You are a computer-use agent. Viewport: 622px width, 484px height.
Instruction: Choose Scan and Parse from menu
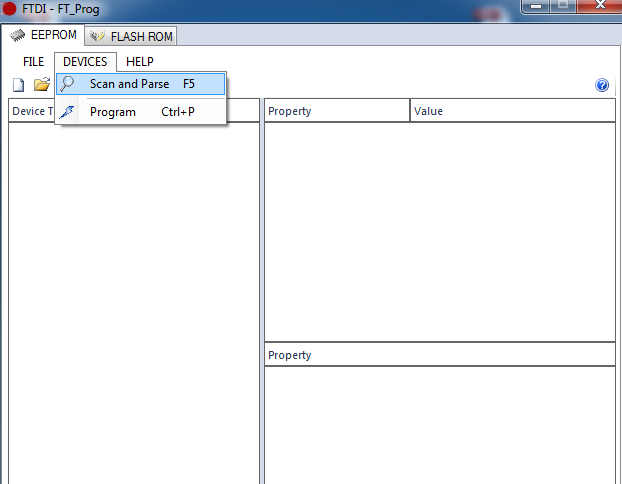coord(140,84)
